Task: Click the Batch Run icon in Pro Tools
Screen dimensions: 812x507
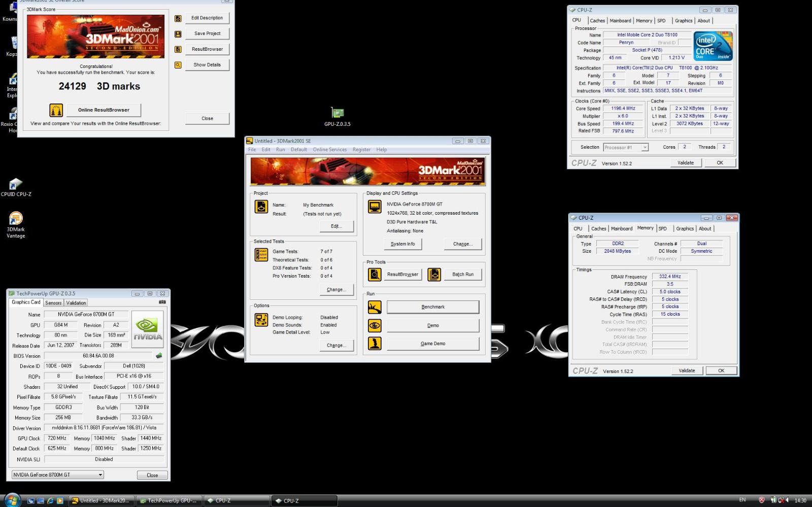Action: tap(434, 275)
